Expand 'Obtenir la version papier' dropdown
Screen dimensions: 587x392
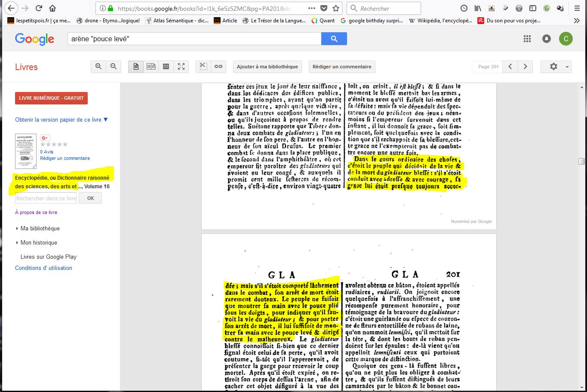61,120
